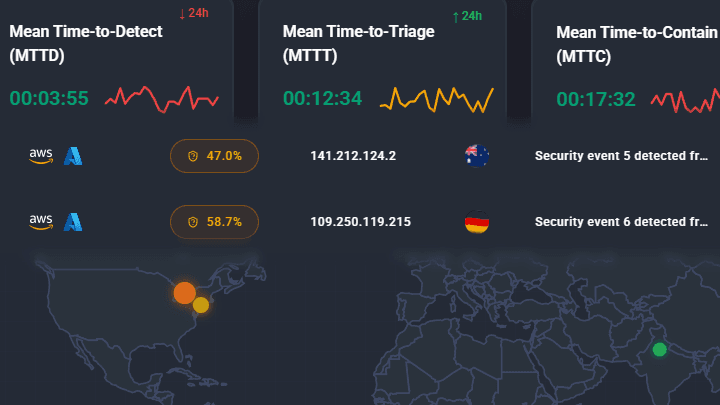The width and height of the screenshot is (720, 405).
Task: Select IP address 109.250.119.215
Action: click(360, 222)
